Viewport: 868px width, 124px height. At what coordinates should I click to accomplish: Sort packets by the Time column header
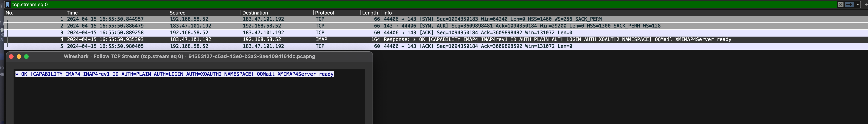click(72, 13)
